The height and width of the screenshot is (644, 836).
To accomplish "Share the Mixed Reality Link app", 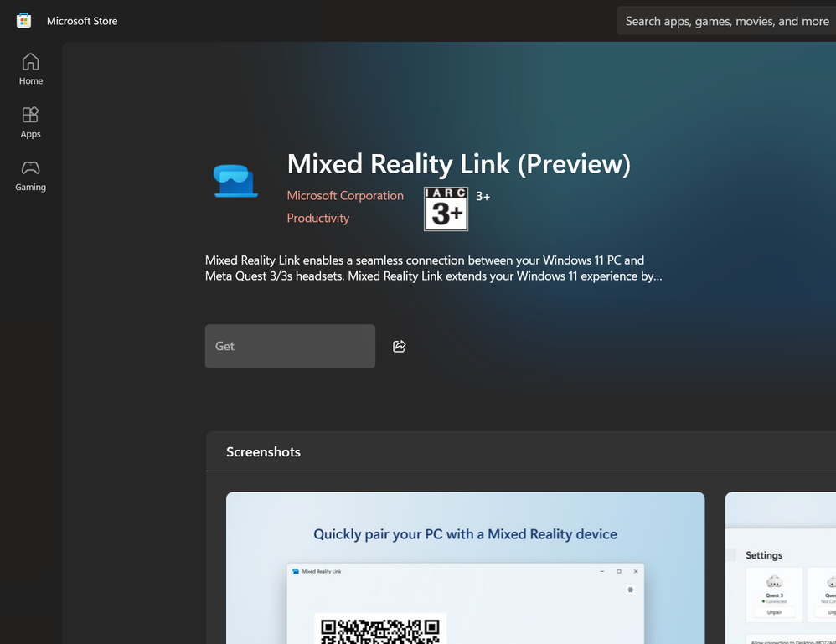I will click(400, 346).
